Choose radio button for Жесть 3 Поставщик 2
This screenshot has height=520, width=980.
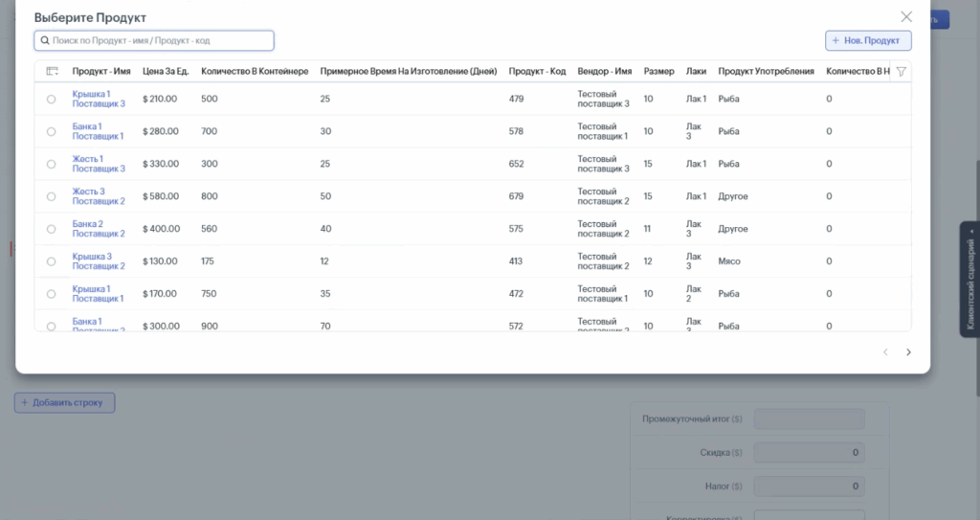51,196
